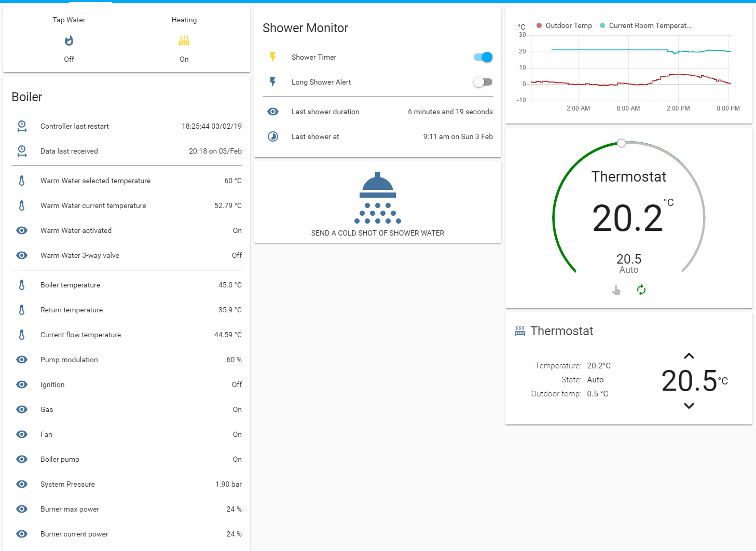This screenshot has height=551, width=756.
Task: Click the shower head icon in Shower Monitor card
Action: (377, 198)
